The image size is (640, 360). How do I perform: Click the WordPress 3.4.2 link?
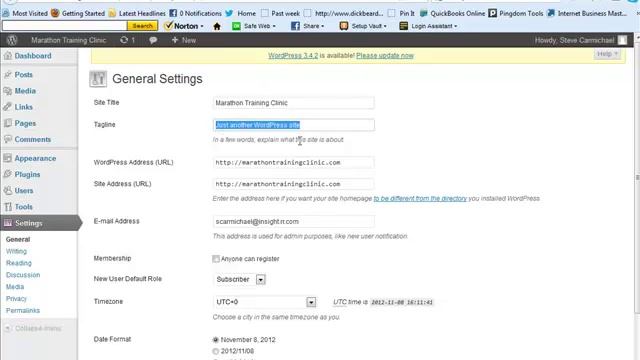293,56
